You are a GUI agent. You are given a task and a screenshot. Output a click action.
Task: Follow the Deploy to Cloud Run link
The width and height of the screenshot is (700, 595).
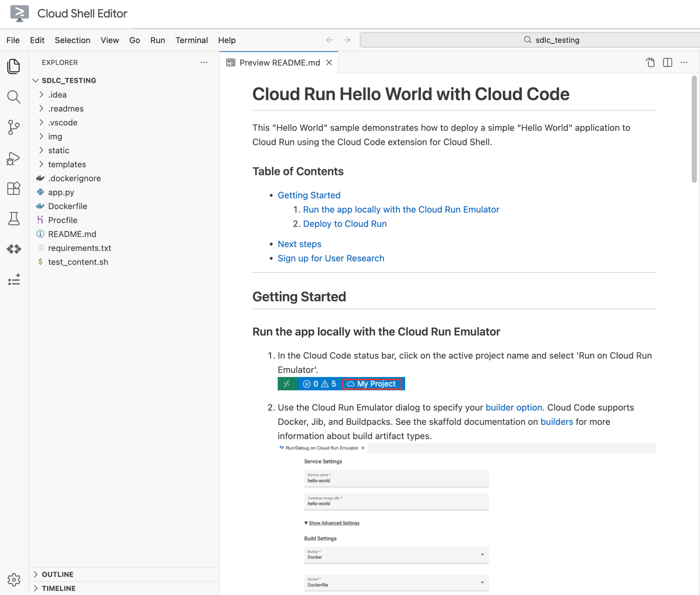tap(345, 224)
